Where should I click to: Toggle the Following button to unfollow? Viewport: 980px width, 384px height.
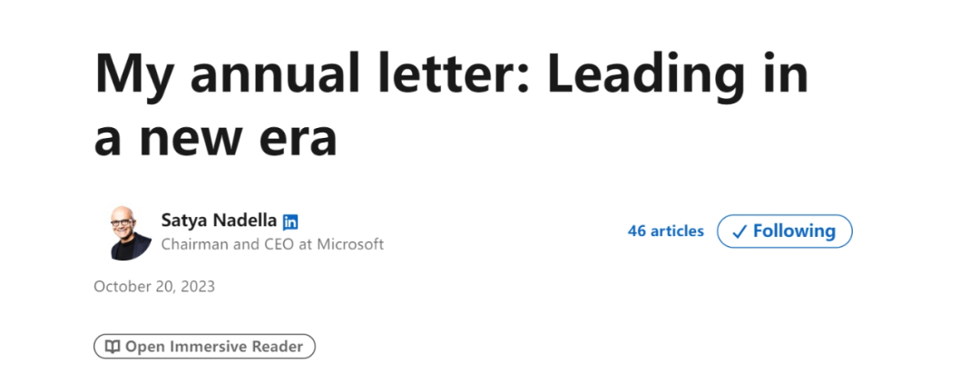coord(784,231)
